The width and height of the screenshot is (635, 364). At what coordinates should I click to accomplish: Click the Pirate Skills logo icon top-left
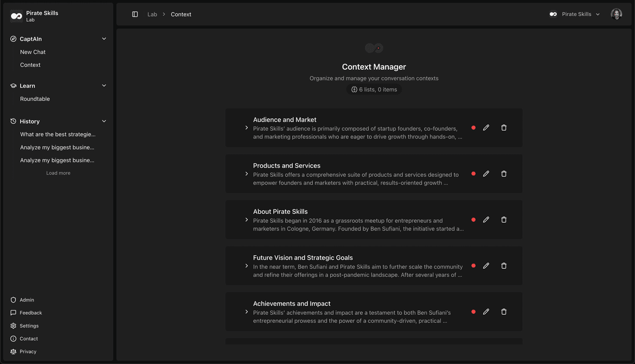pos(16,16)
